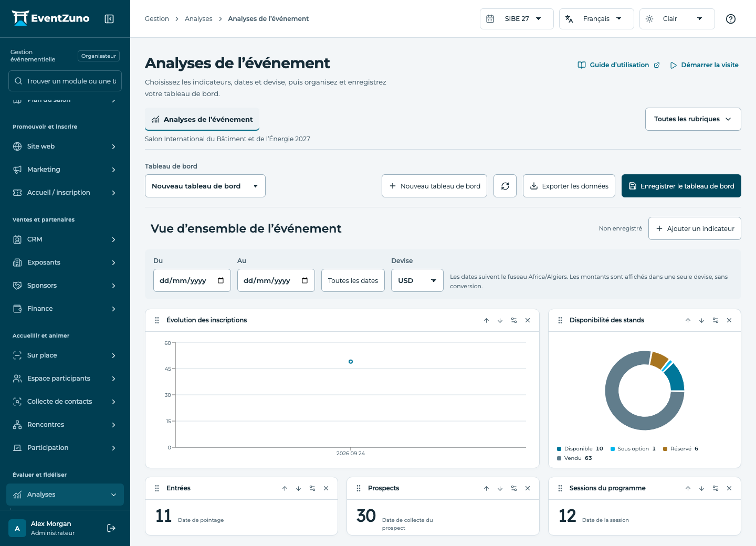Click the Analyses breadcrumb link
This screenshot has height=546, width=756.
tap(198, 19)
